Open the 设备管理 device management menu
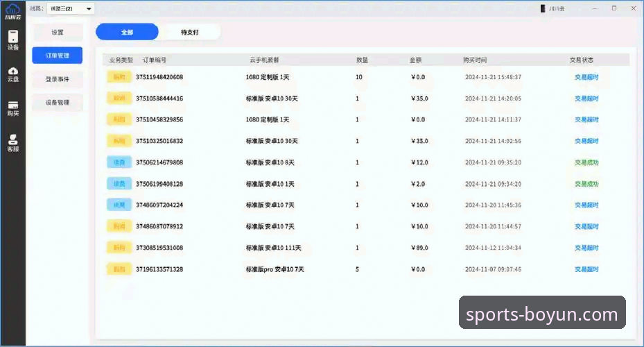This screenshot has width=644, height=347. (x=58, y=103)
